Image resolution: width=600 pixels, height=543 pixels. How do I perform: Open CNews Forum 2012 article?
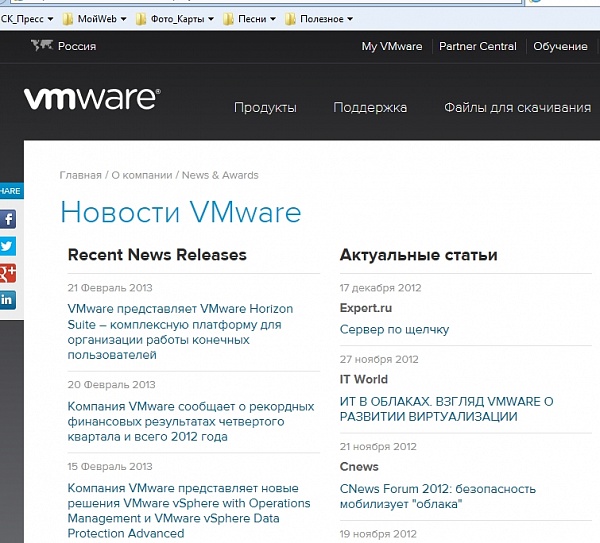pos(438,496)
